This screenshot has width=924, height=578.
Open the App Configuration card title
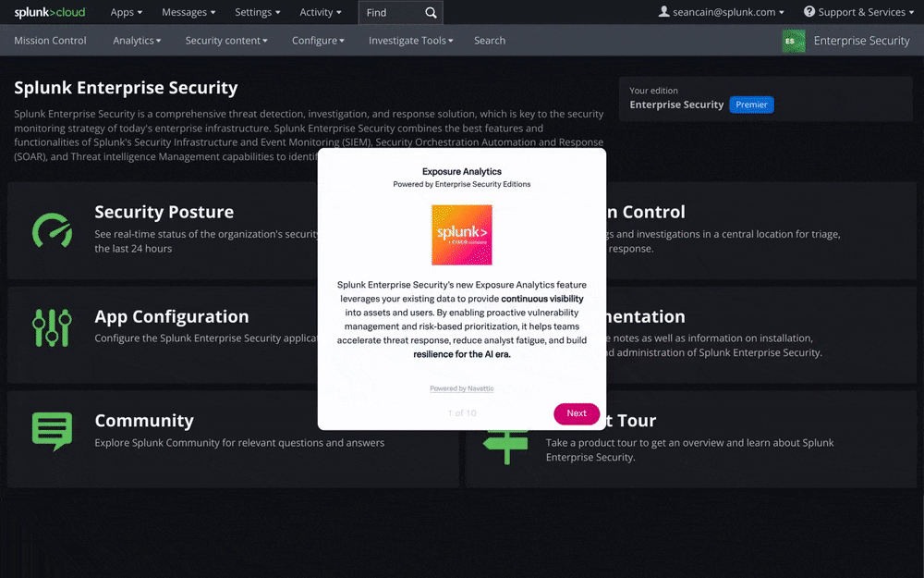tap(172, 316)
